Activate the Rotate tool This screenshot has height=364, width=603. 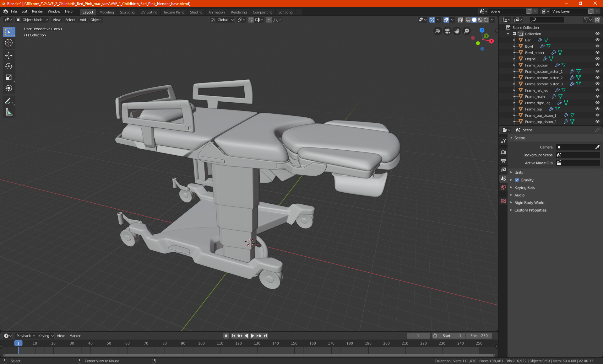(9, 67)
